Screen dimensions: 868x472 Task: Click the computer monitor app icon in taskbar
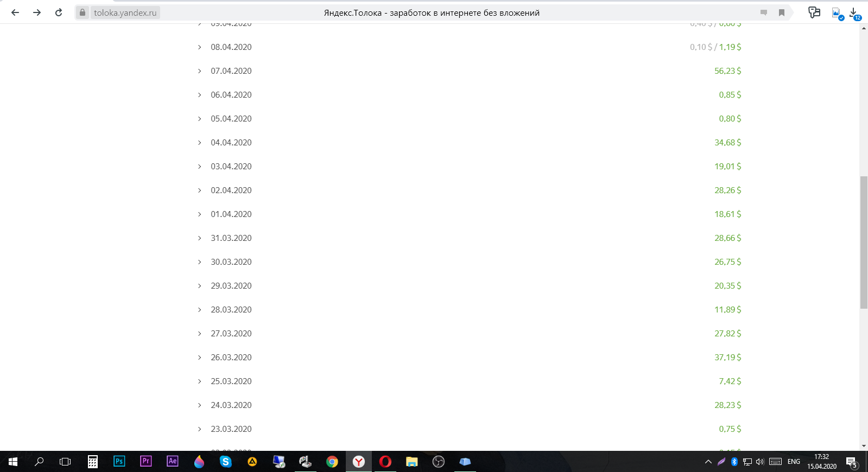click(x=279, y=462)
